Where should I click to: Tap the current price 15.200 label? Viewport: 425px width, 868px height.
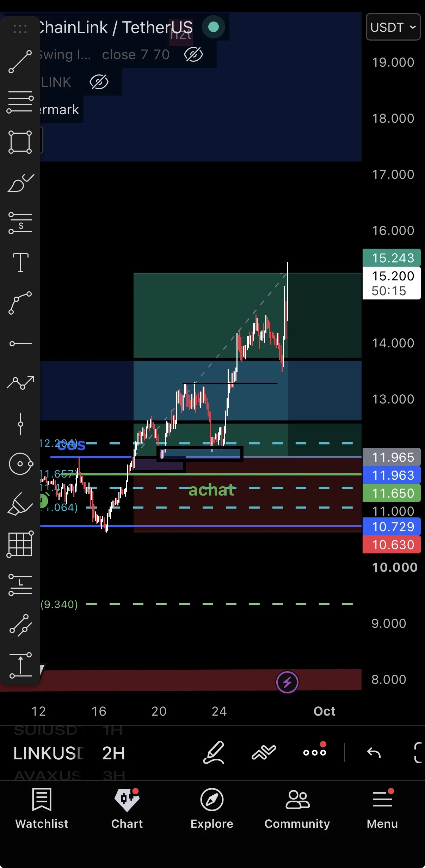click(x=392, y=283)
